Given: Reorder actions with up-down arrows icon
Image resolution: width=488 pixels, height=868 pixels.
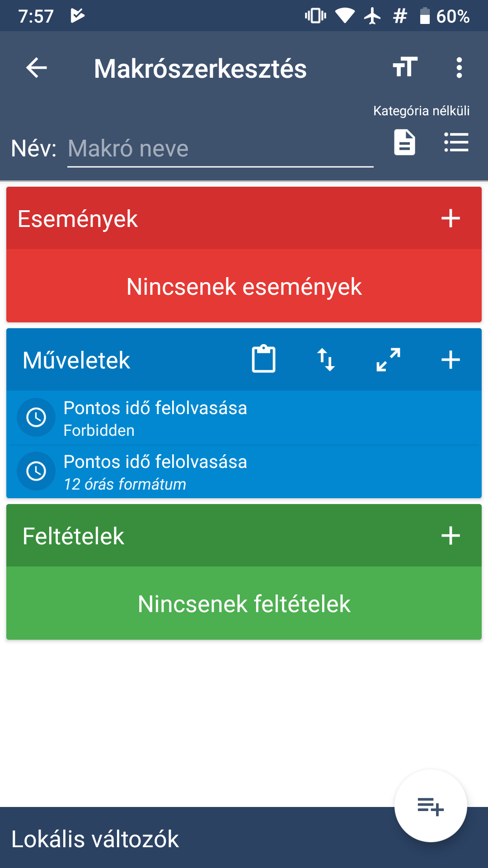Looking at the screenshot, I should point(326,360).
